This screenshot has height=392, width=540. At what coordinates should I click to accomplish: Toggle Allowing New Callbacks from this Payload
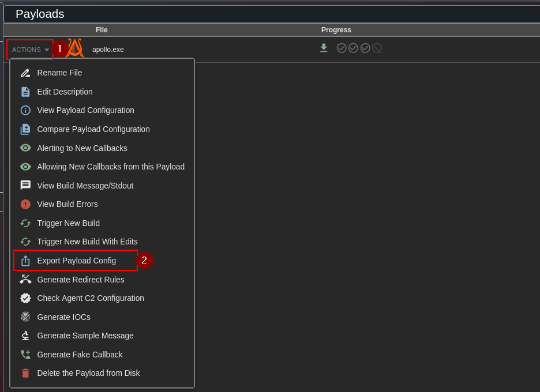coord(25,167)
